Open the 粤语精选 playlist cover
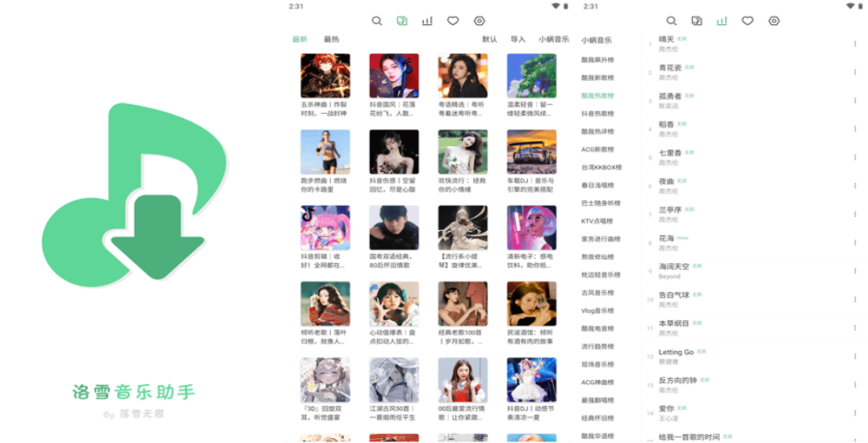The width and height of the screenshot is (868, 443). pos(462,76)
